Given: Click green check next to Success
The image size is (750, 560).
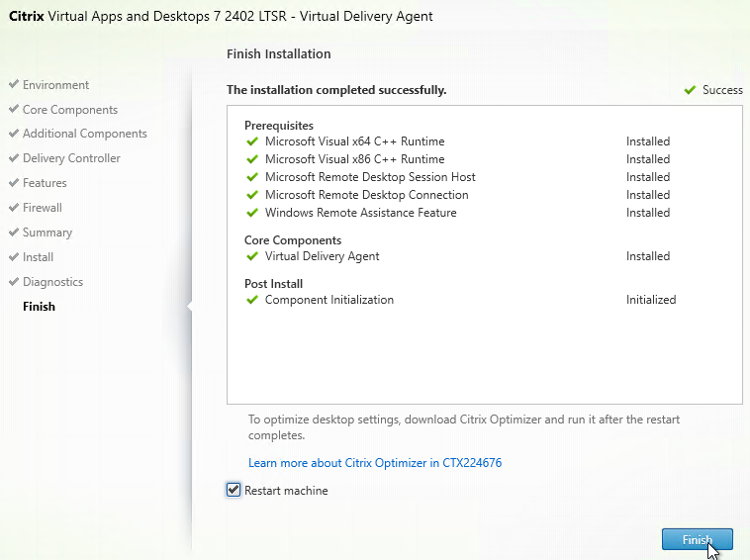Looking at the screenshot, I should [x=690, y=90].
